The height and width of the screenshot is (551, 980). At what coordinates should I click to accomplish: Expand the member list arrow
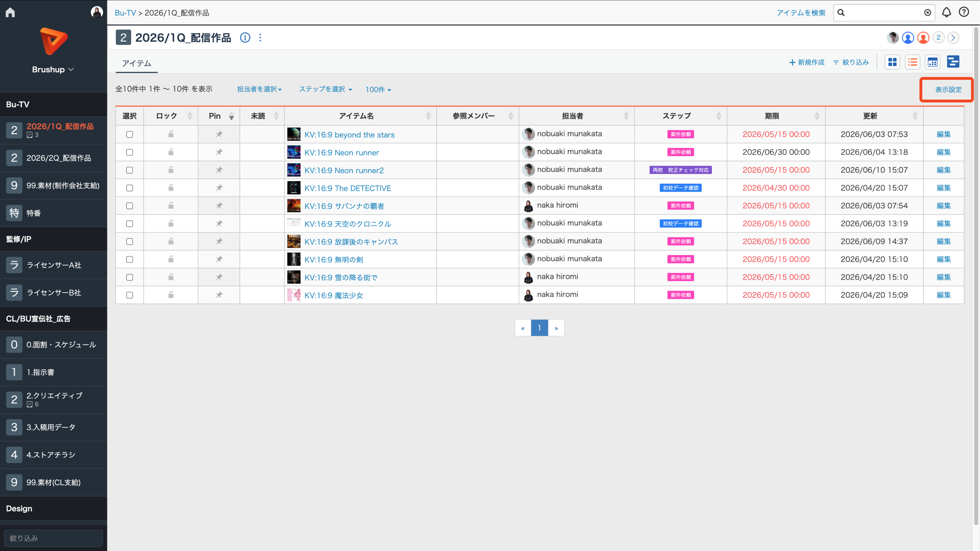point(953,38)
